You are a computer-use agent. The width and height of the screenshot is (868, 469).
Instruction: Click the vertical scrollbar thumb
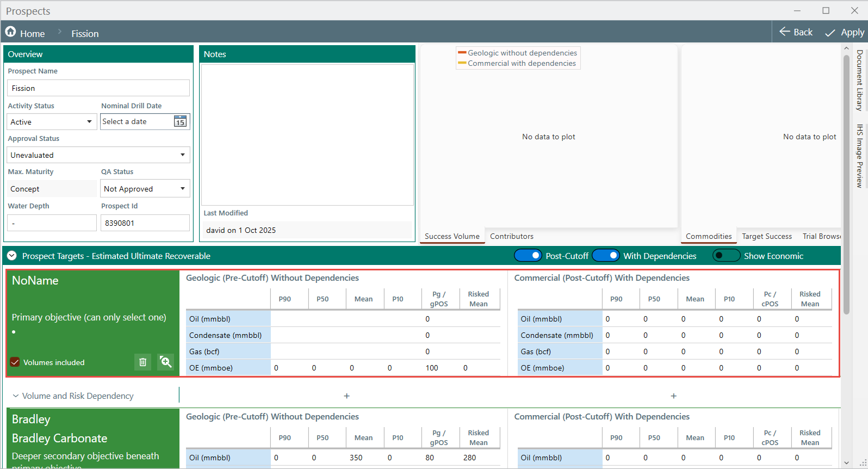click(x=846, y=185)
